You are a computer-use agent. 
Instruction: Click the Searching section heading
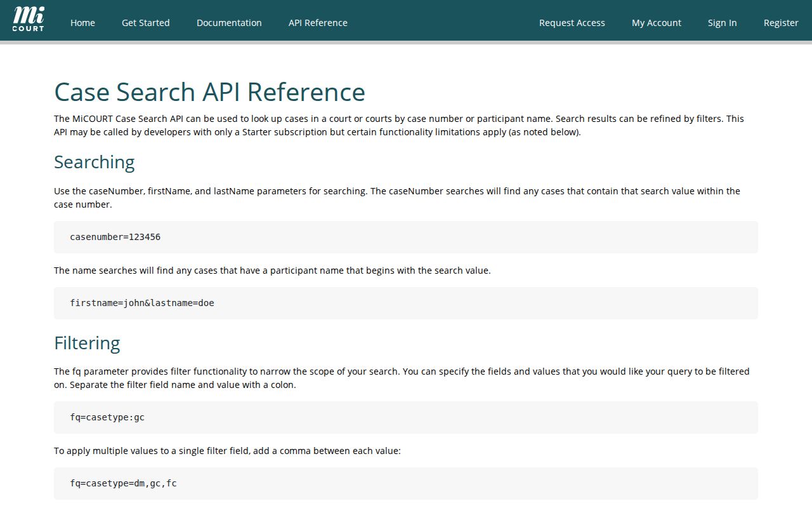tap(95, 162)
